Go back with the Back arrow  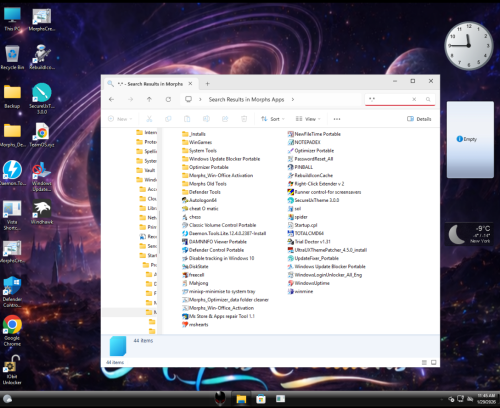click(112, 99)
